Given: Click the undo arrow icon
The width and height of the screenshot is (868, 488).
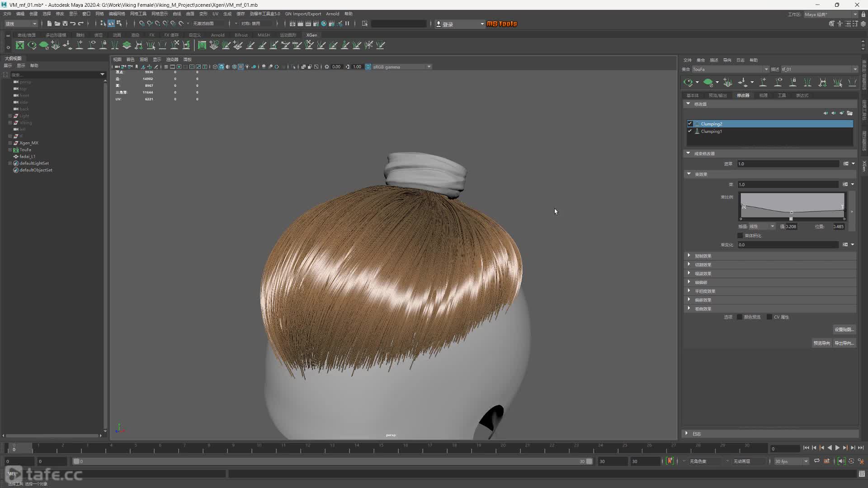Looking at the screenshot, I should click(73, 23).
